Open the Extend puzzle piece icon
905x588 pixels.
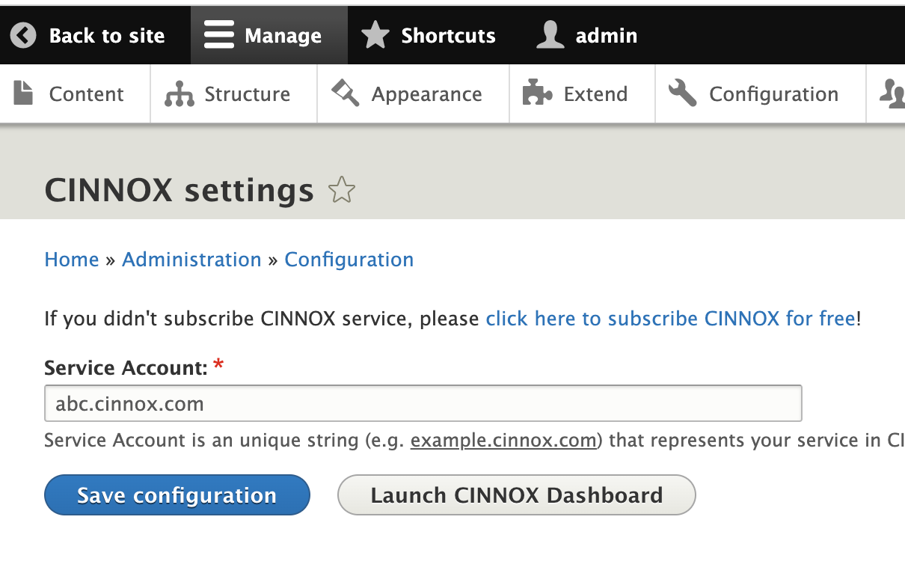coord(537,94)
